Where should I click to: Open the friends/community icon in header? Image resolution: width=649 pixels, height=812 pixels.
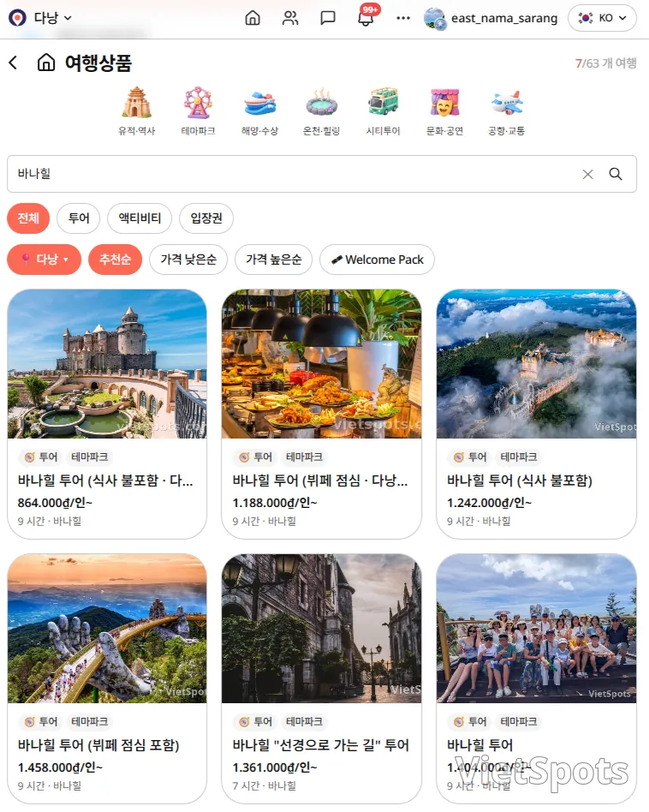[x=290, y=18]
